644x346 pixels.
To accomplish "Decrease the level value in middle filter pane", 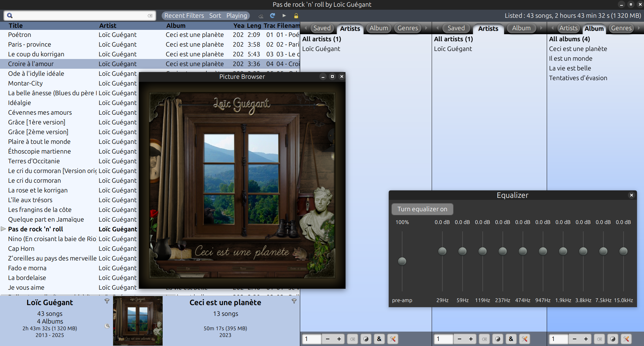I will pyautogui.click(x=460, y=339).
